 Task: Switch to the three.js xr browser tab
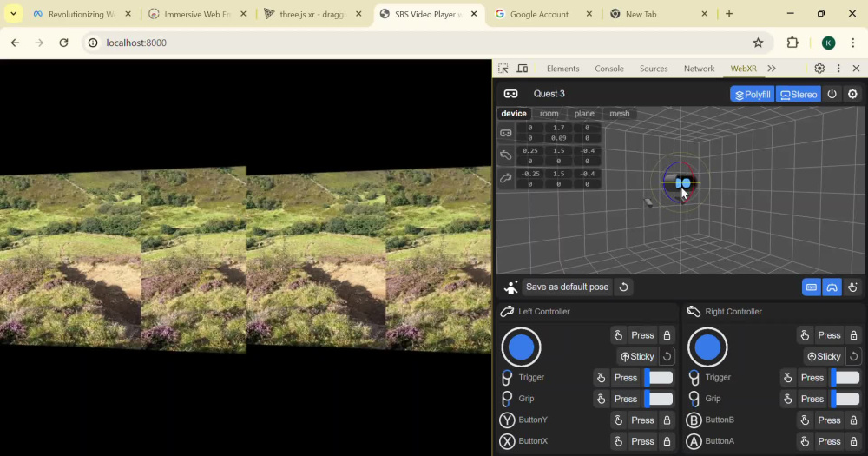coord(313,15)
